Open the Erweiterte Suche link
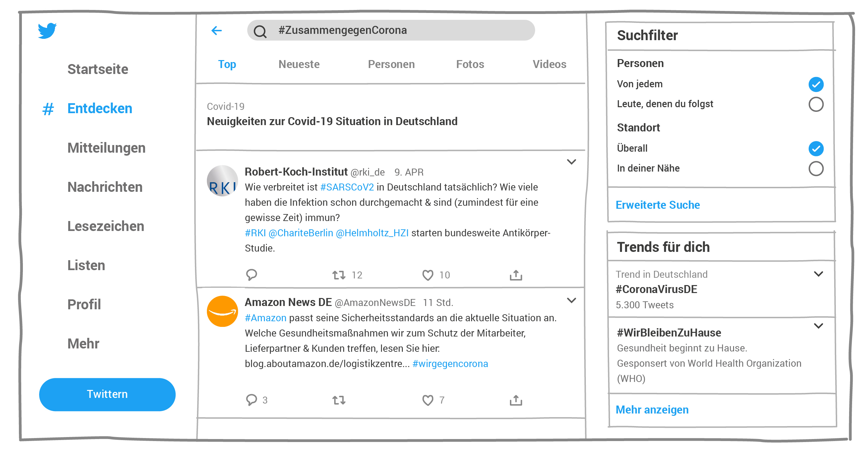Image resolution: width=868 pixels, height=450 pixels. (657, 205)
